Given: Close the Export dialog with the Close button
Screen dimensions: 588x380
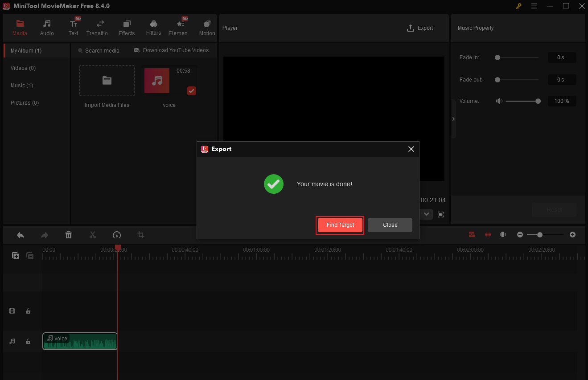Looking at the screenshot, I should (390, 225).
